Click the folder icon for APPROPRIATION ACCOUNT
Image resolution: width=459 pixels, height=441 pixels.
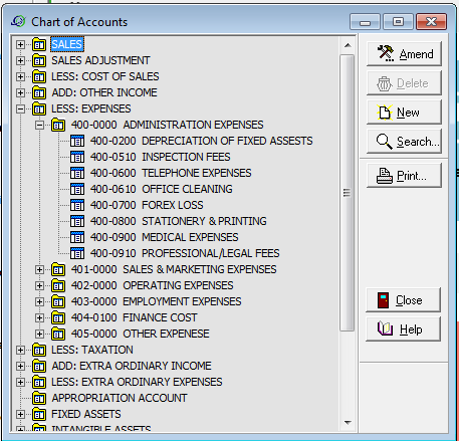point(39,398)
